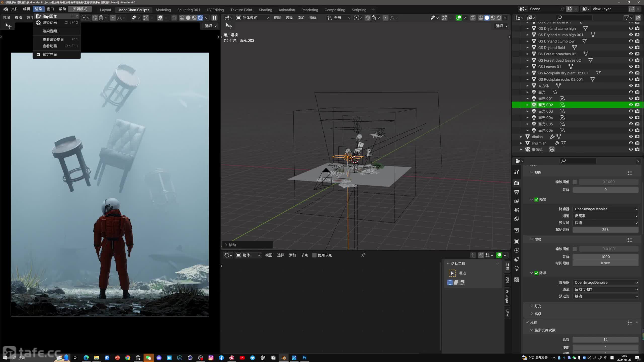
Task: Select wireframe shading in right viewport
Action: (x=481, y=18)
